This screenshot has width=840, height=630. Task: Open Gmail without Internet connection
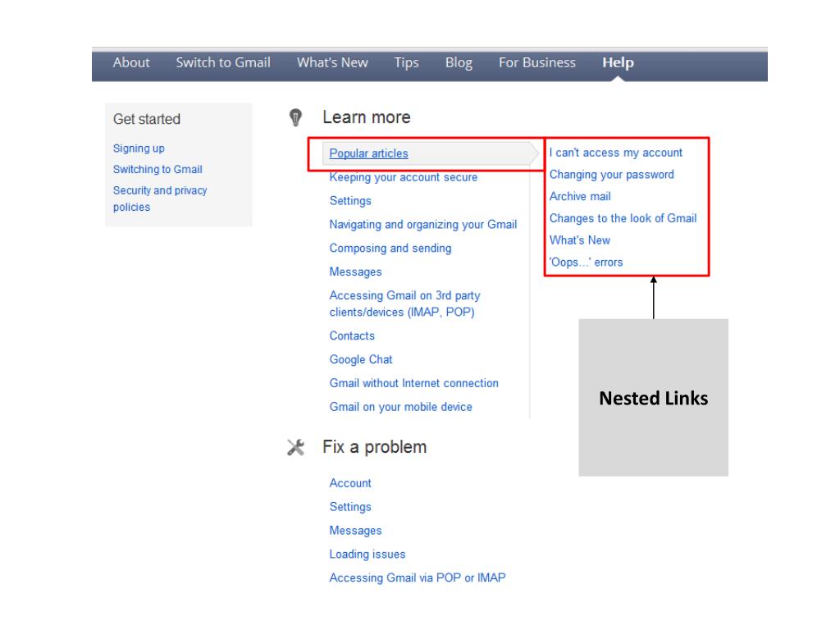point(413,383)
